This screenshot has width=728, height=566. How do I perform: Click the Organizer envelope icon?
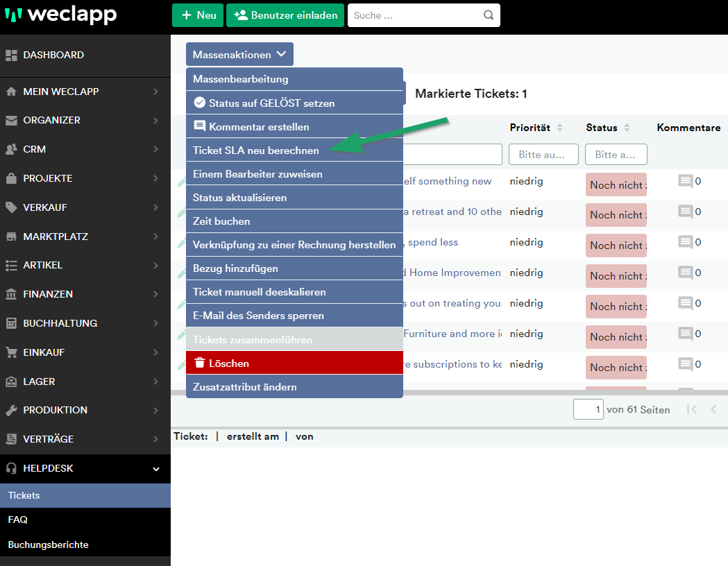point(11,121)
